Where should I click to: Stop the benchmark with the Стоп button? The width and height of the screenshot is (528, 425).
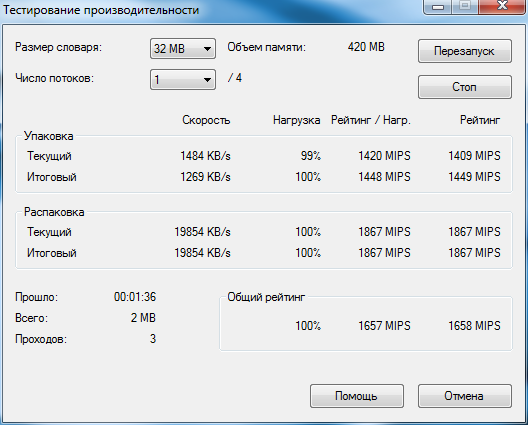coord(465,87)
